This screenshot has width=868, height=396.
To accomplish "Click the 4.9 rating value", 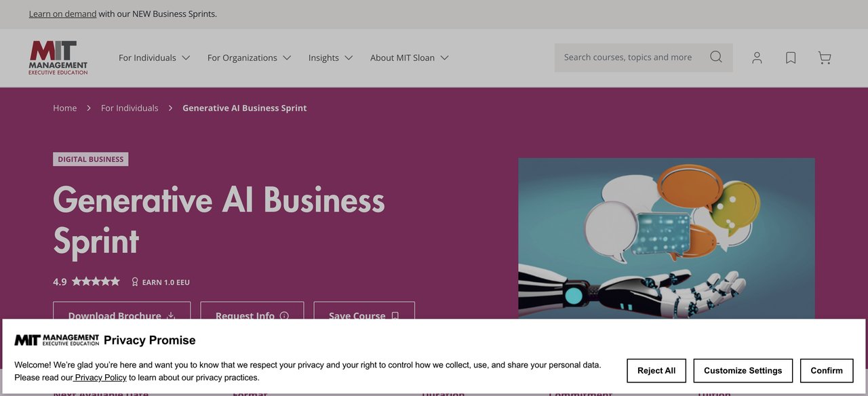I will (x=60, y=281).
